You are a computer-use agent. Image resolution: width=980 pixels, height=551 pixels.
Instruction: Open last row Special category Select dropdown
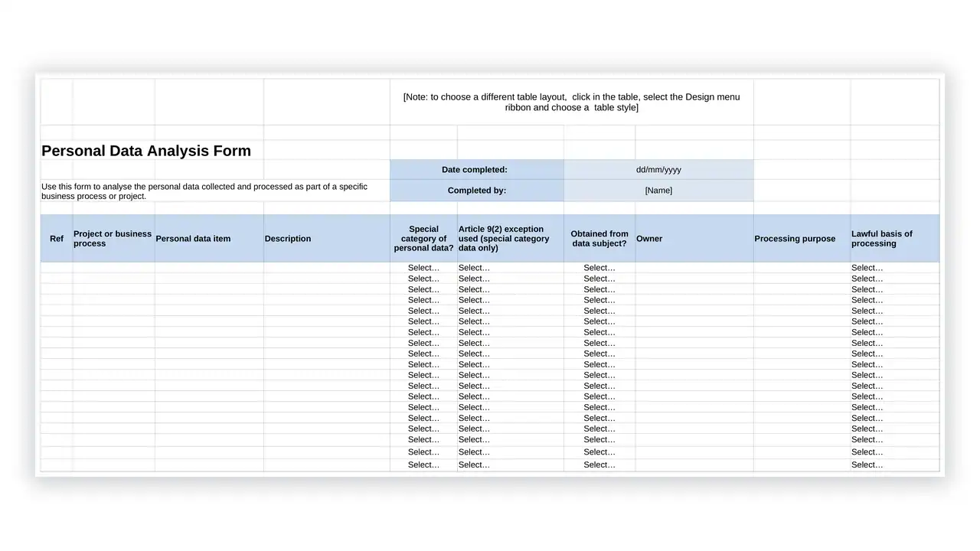(423, 465)
